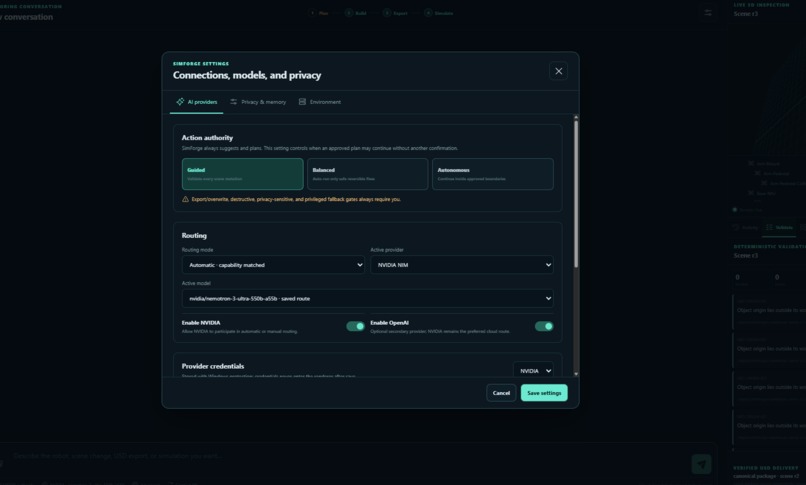Open the Active model dropdown
The height and width of the screenshot is (485, 806).
[368, 299]
